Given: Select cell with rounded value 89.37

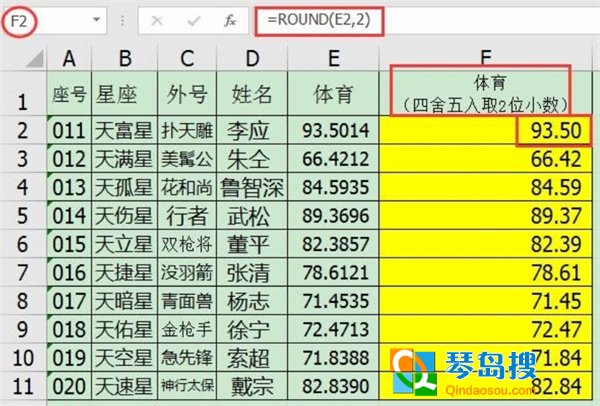Looking at the screenshot, I should [x=486, y=215].
